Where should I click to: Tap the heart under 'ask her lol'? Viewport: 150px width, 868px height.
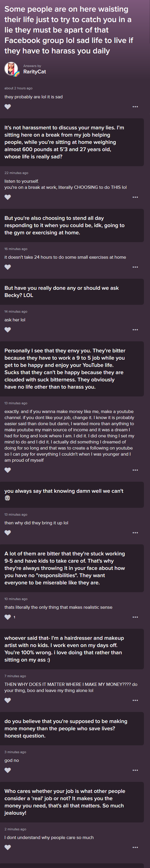click(8, 329)
